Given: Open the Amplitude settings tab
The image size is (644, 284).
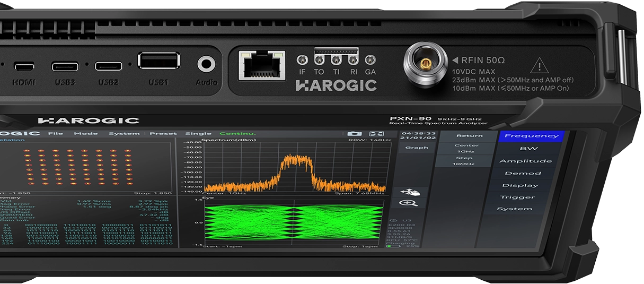Looking at the screenshot, I should (525, 161).
